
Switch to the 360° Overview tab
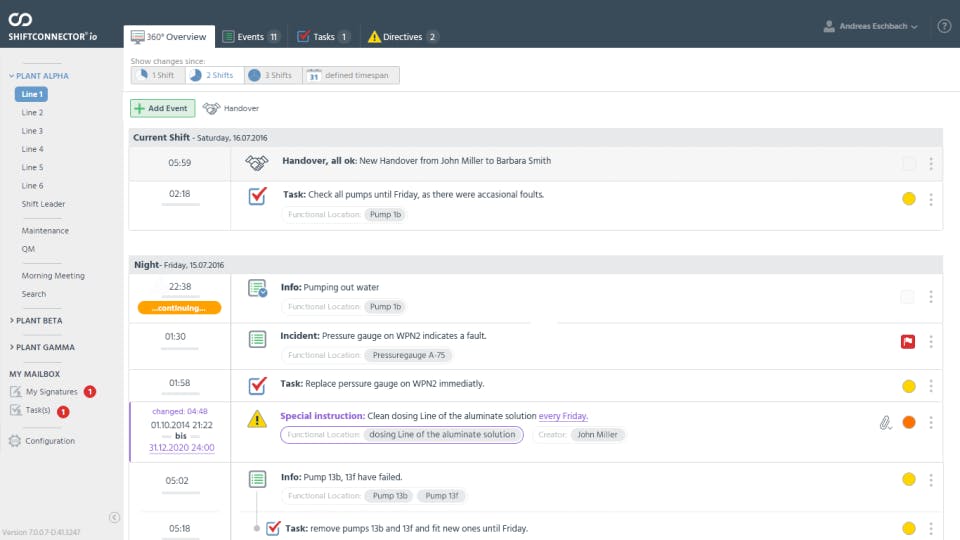tap(169, 37)
